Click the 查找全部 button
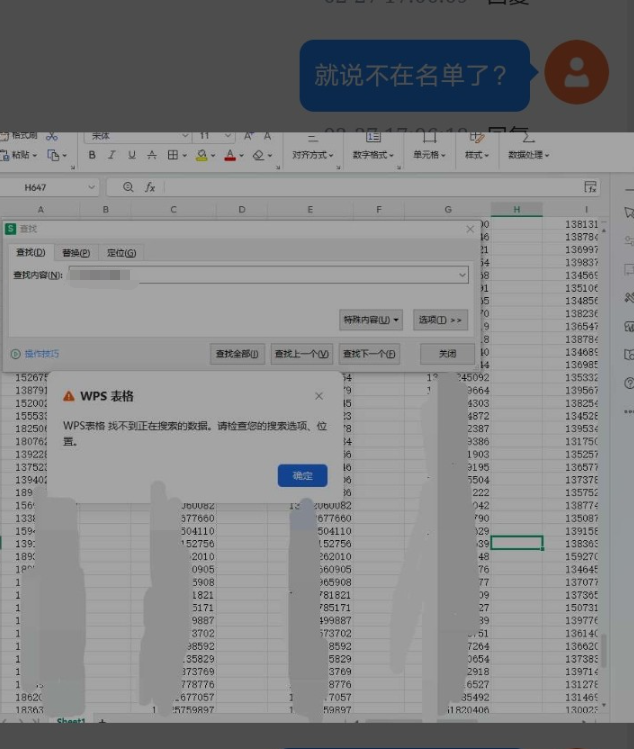This screenshot has width=634, height=749. click(238, 354)
